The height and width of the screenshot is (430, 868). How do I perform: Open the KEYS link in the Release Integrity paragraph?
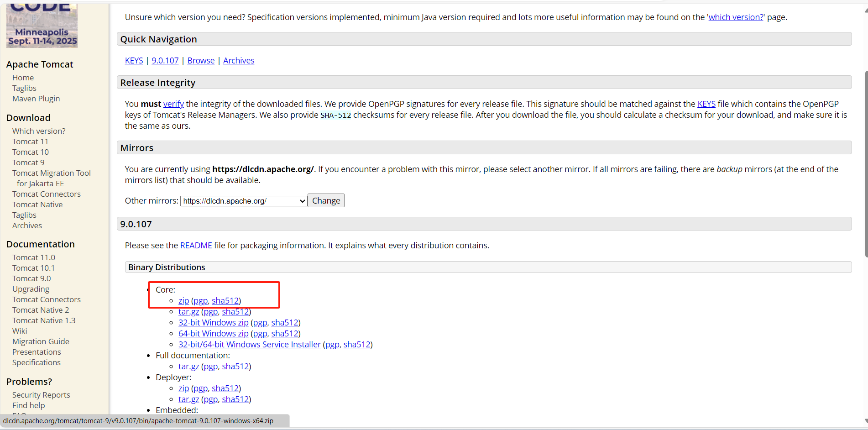point(706,104)
